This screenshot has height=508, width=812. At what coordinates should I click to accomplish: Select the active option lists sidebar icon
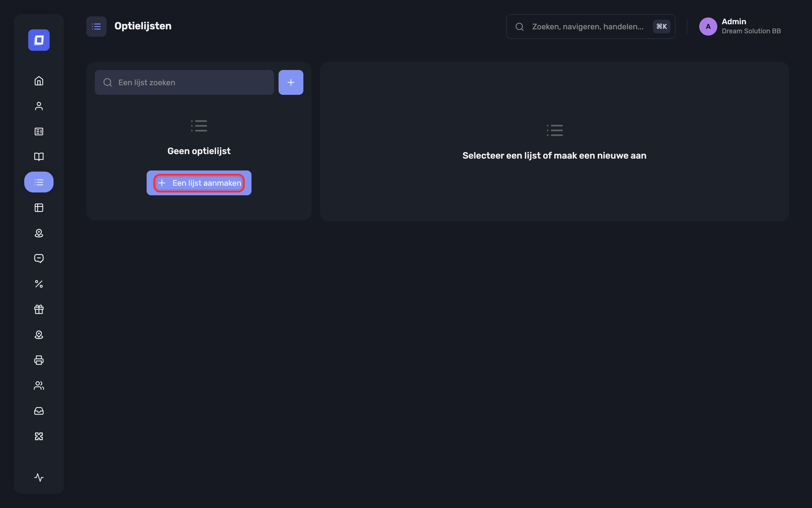pos(39,182)
